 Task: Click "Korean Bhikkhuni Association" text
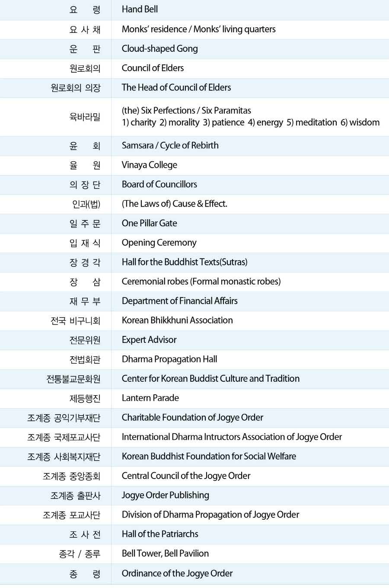177,321
